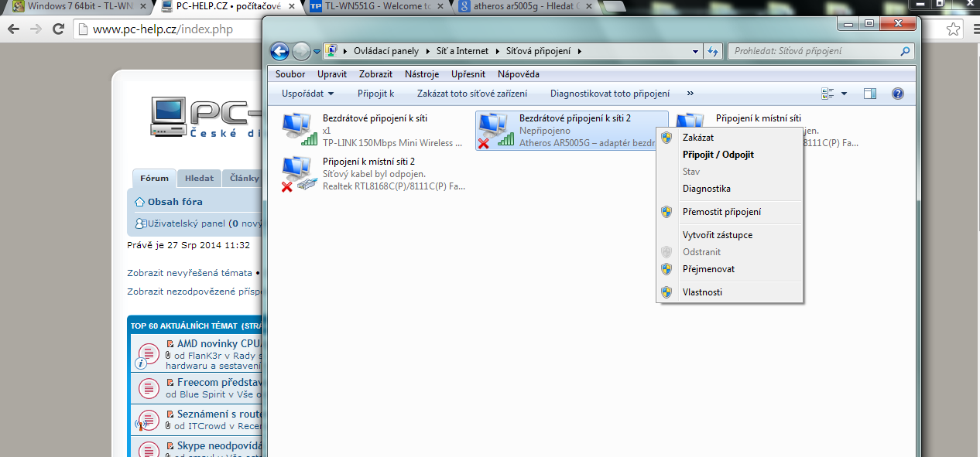Open the Upravit menu
980x457 pixels.
point(332,74)
